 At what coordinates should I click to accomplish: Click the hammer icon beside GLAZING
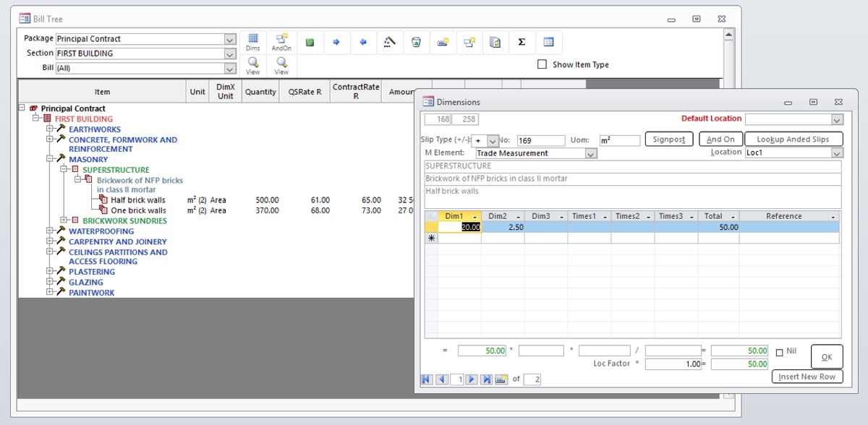point(61,282)
